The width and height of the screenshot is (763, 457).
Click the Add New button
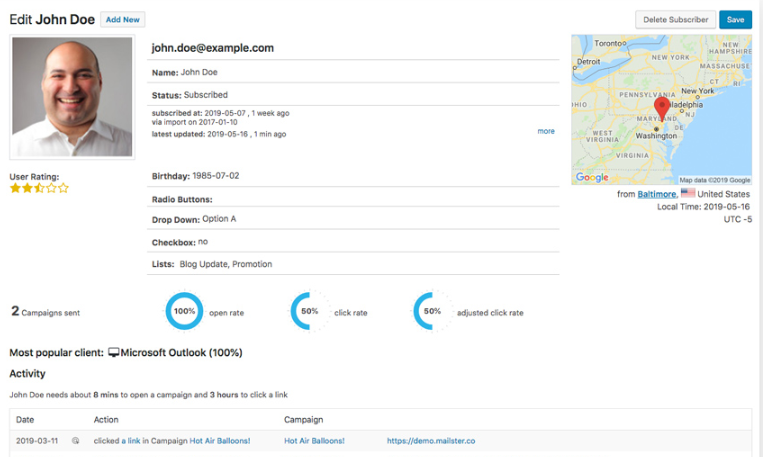[123, 19]
